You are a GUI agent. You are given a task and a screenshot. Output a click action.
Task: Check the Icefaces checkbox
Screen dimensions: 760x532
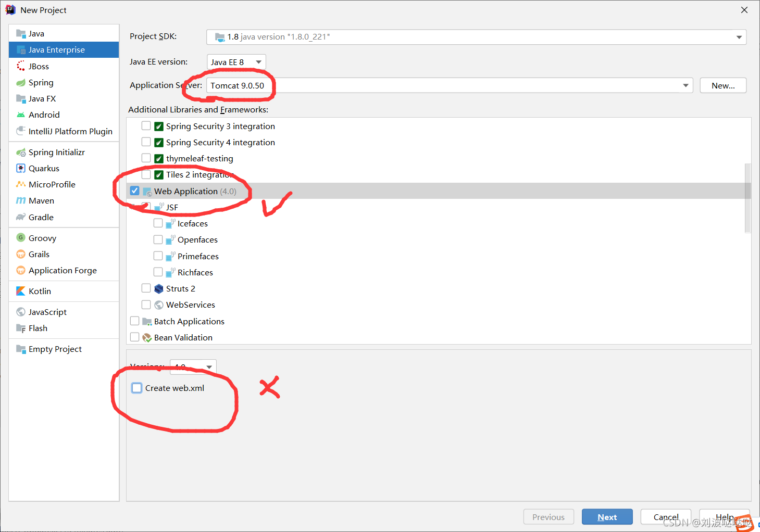pyautogui.click(x=158, y=223)
